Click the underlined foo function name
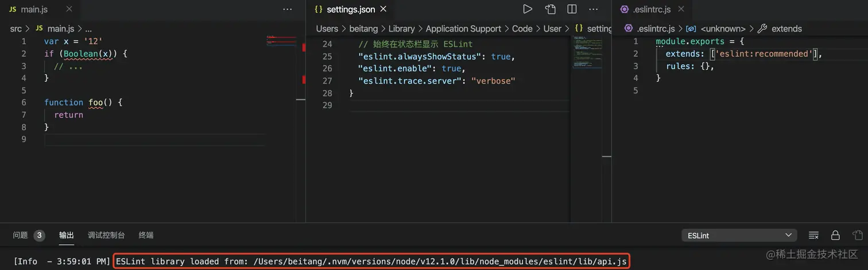868x270 pixels. coord(95,103)
